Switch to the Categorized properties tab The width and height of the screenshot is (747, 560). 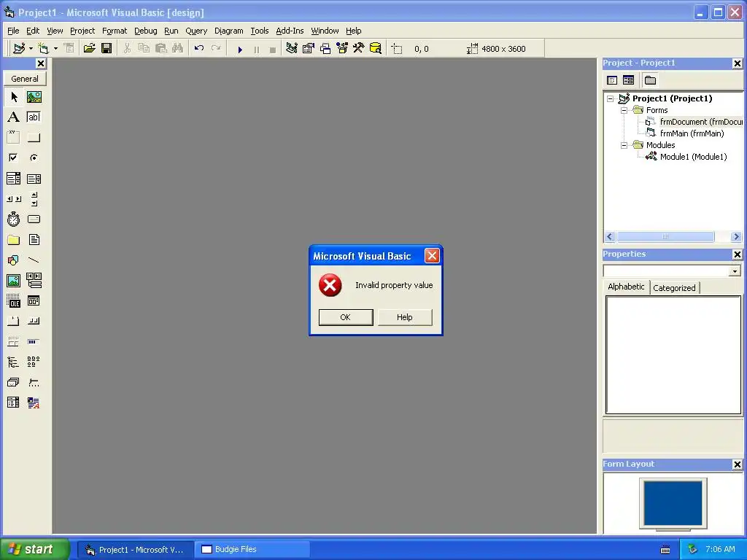674,288
